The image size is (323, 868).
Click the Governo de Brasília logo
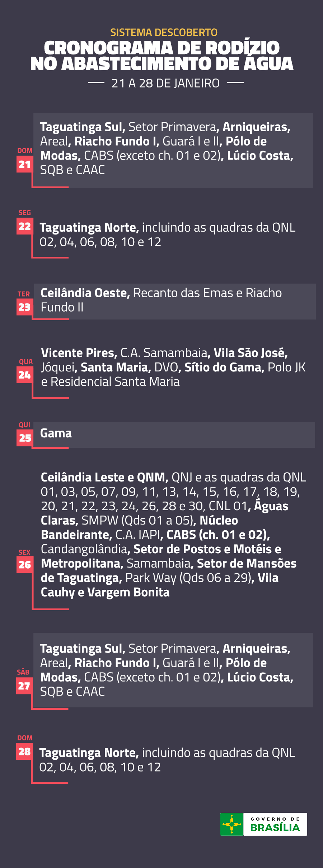click(x=264, y=824)
